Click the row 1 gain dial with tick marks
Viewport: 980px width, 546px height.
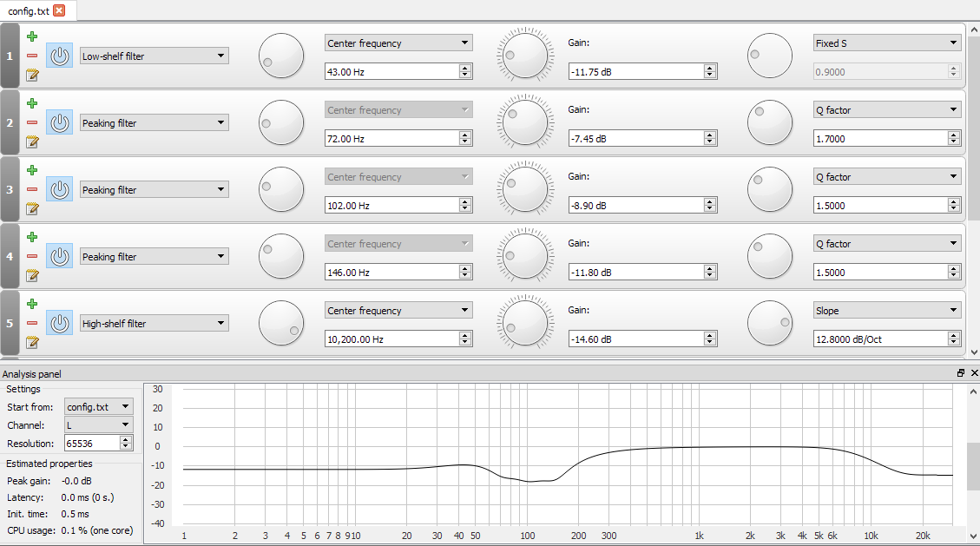(525, 56)
